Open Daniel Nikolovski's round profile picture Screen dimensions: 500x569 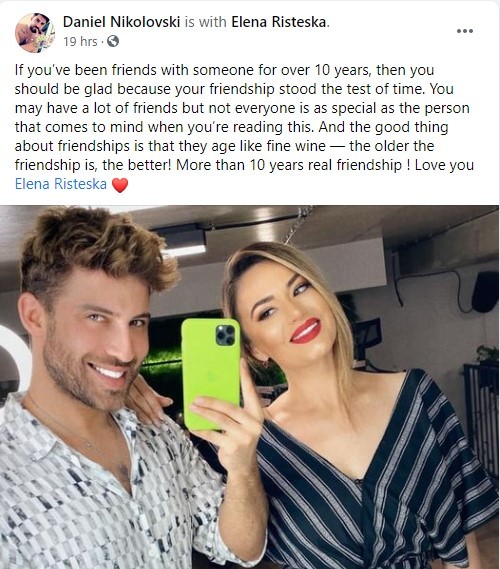tap(34, 33)
